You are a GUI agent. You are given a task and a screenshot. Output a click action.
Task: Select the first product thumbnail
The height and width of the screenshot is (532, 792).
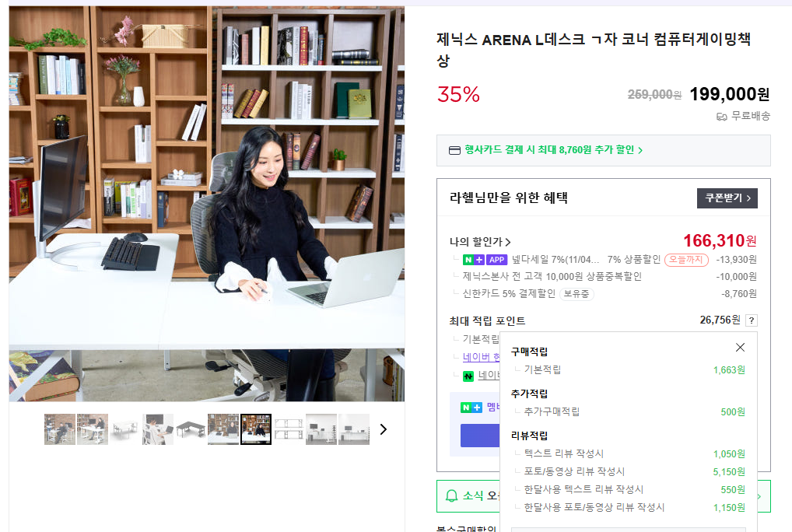pos(60,429)
